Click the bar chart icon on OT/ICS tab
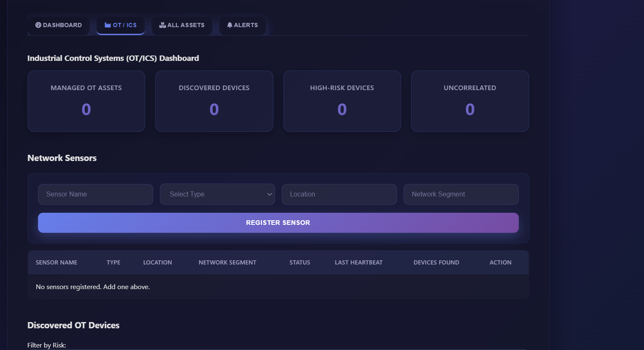Viewport: 644px width, 350px height. click(x=107, y=25)
